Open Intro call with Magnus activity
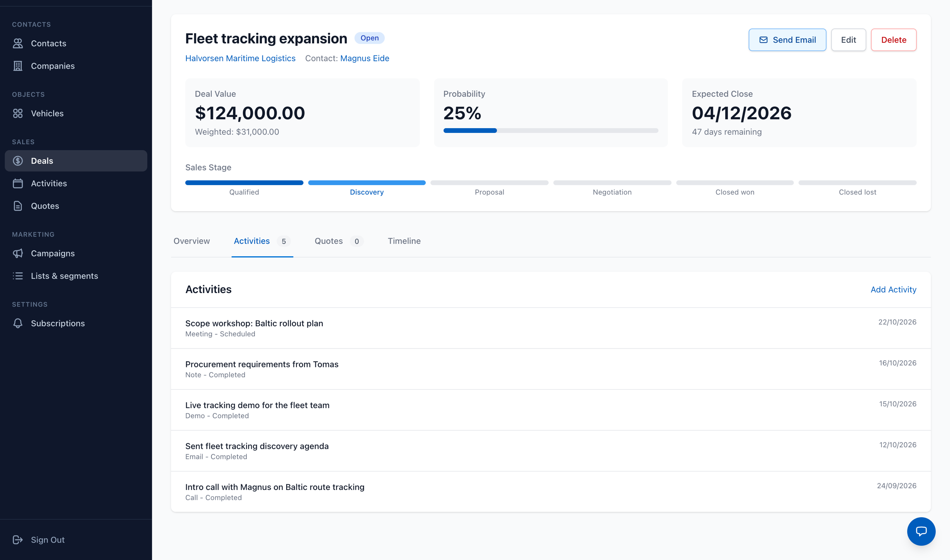 click(x=551, y=492)
